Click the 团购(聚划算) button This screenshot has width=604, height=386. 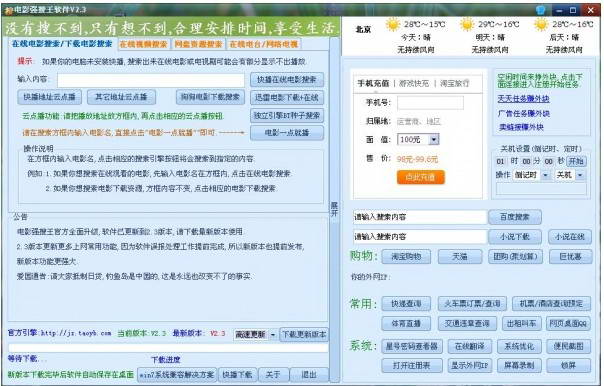coord(515,257)
